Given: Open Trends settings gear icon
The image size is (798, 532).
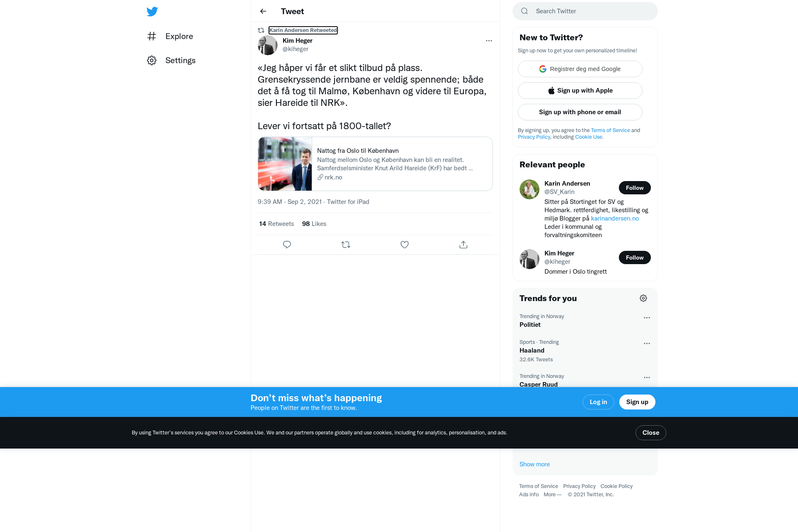Looking at the screenshot, I should (643, 298).
